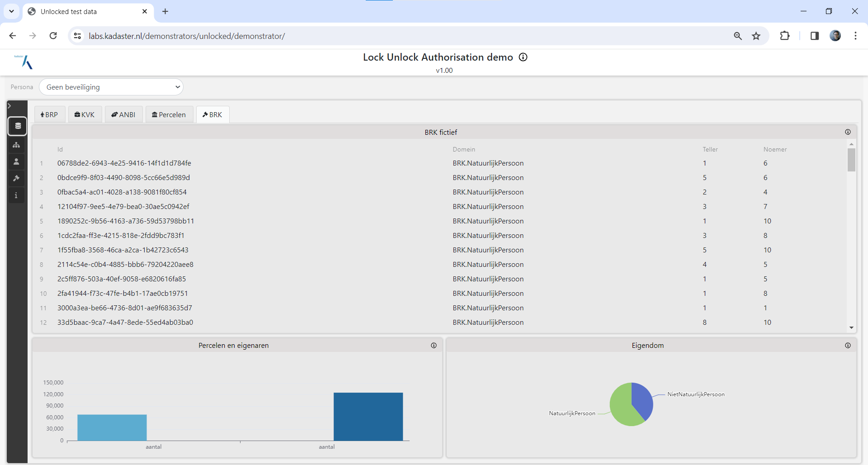This screenshot has width=868, height=465.
Task: Select row id 1cdc2faa-ff3e-4215-818e-2fdd9bc783f1
Action: [x=121, y=236]
